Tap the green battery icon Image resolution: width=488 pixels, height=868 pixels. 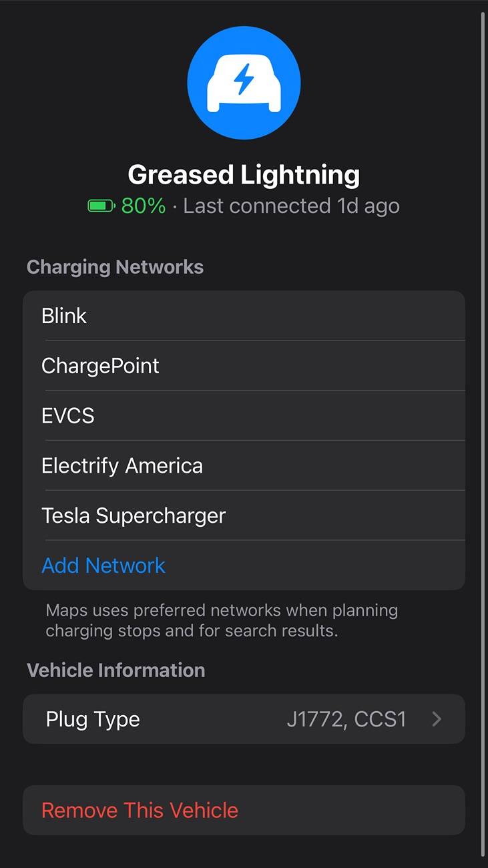(101, 206)
